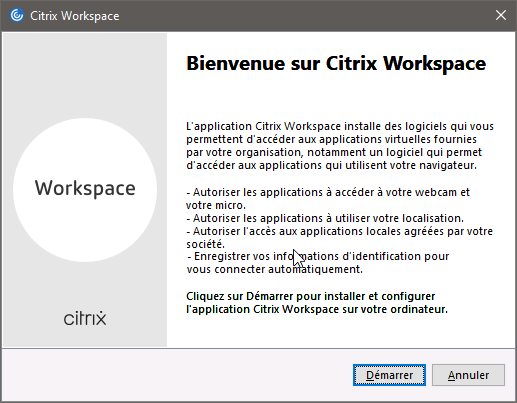
Task: Cancel the setup with the Annuler button
Action: click(468, 375)
